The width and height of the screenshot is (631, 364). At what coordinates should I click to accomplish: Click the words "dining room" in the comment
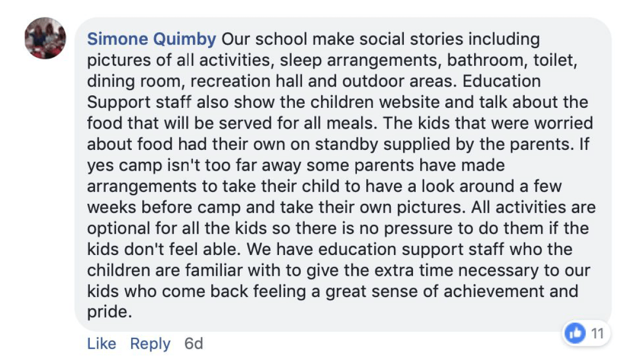click(130, 81)
